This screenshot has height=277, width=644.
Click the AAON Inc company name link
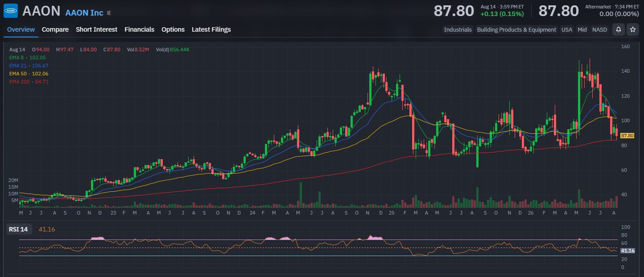84,12
